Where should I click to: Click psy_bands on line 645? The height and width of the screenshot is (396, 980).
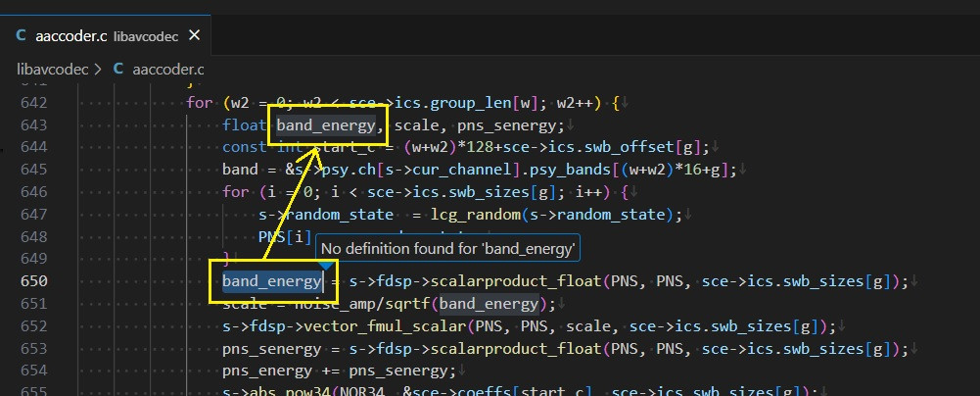(x=571, y=171)
